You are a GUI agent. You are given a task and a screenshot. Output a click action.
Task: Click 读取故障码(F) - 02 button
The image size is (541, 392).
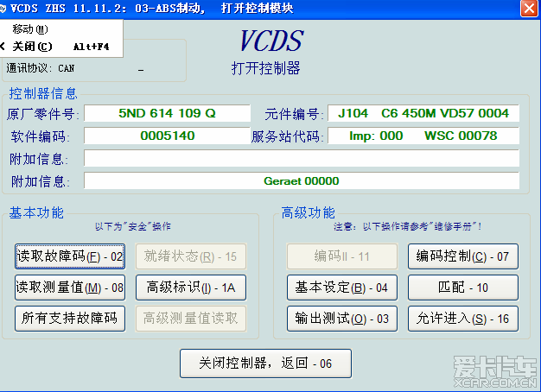click(70, 256)
